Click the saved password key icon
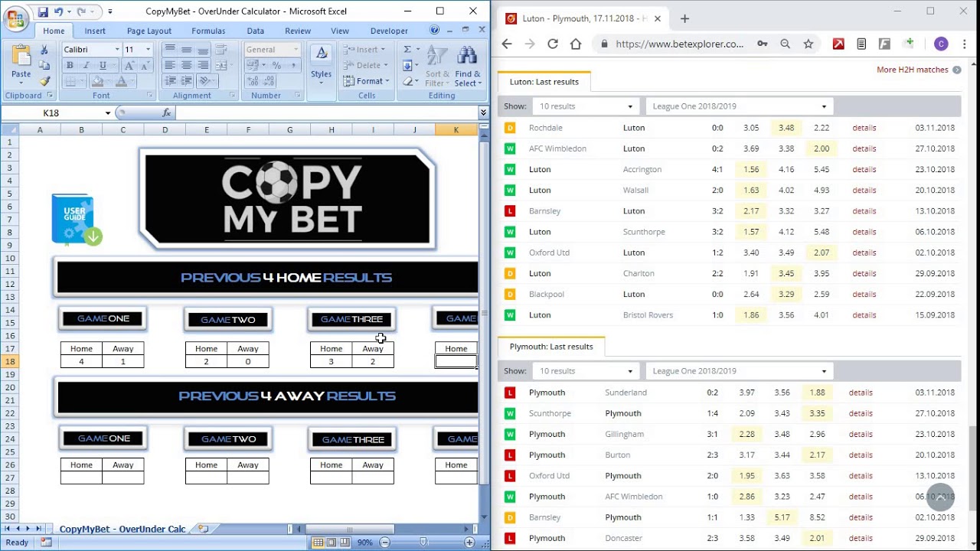980x551 pixels. 762,44
